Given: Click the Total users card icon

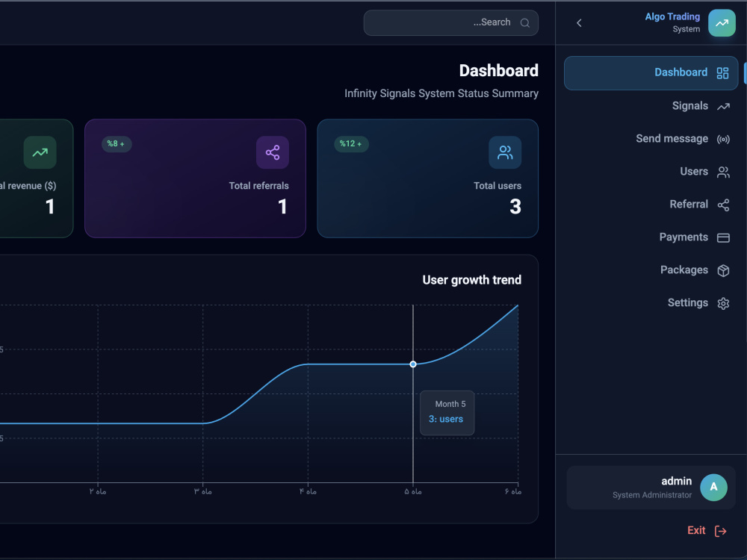Looking at the screenshot, I should click(505, 152).
